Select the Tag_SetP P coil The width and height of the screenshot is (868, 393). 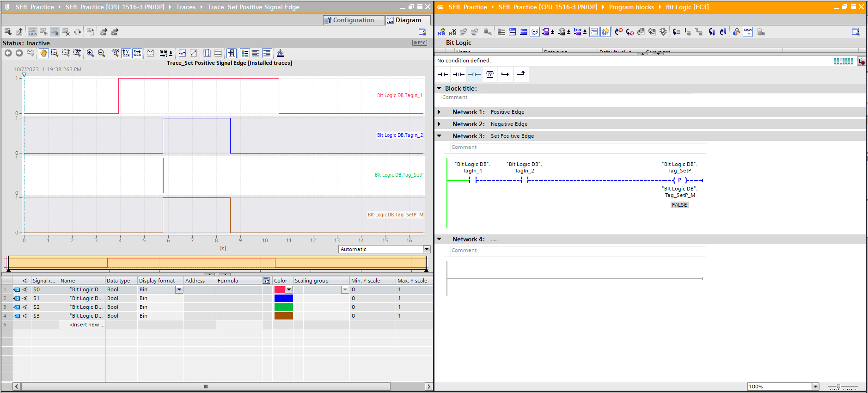coord(679,180)
